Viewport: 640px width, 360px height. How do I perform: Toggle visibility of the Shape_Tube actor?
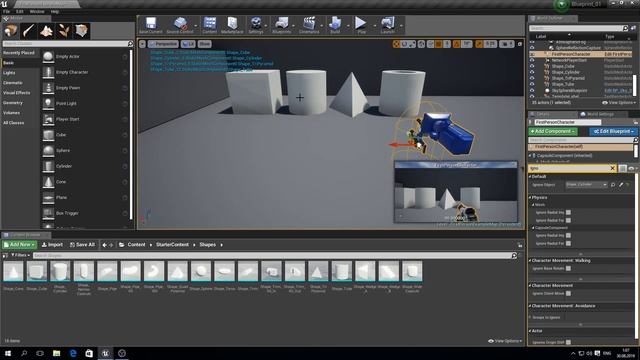click(532, 84)
